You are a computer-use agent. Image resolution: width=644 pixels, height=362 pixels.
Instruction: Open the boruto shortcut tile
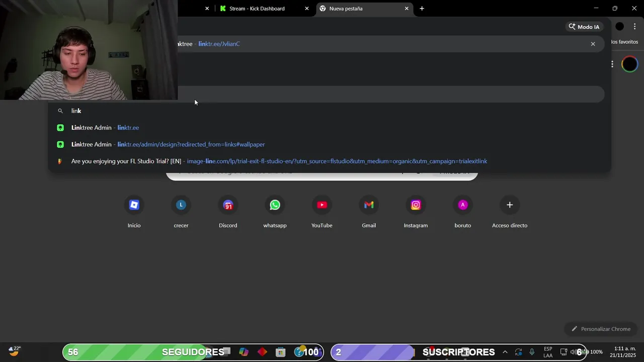click(x=463, y=212)
